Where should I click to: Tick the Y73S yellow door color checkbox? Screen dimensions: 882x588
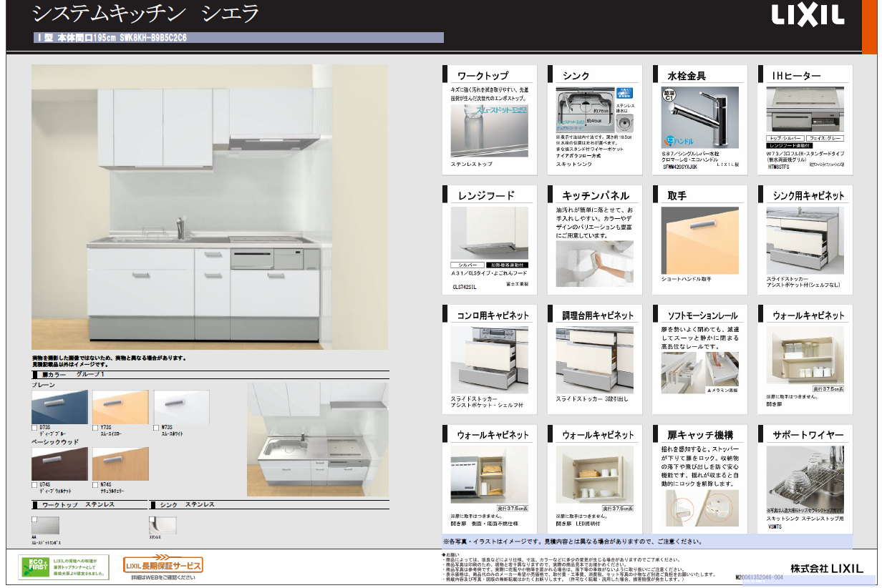96,428
